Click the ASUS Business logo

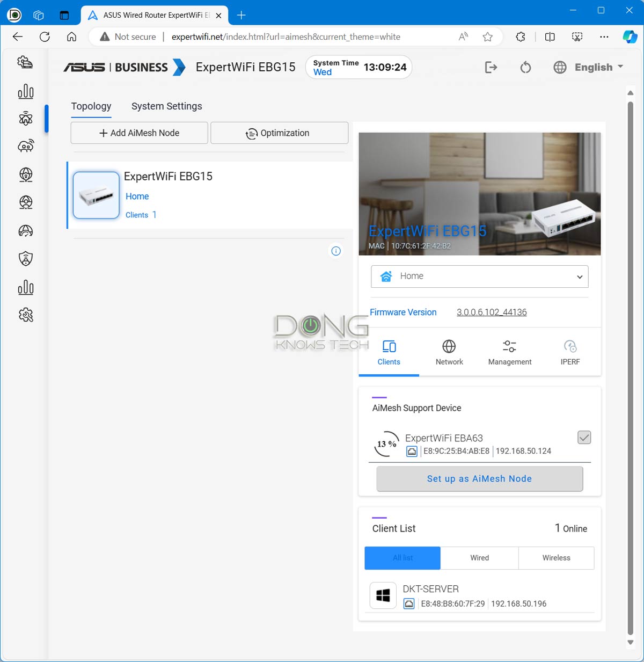pos(124,67)
